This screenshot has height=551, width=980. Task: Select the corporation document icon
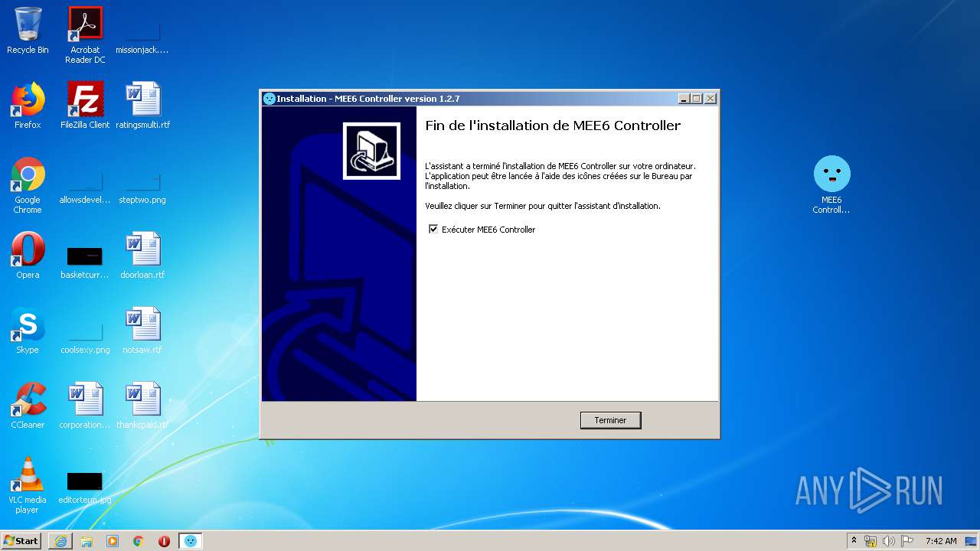click(x=85, y=406)
